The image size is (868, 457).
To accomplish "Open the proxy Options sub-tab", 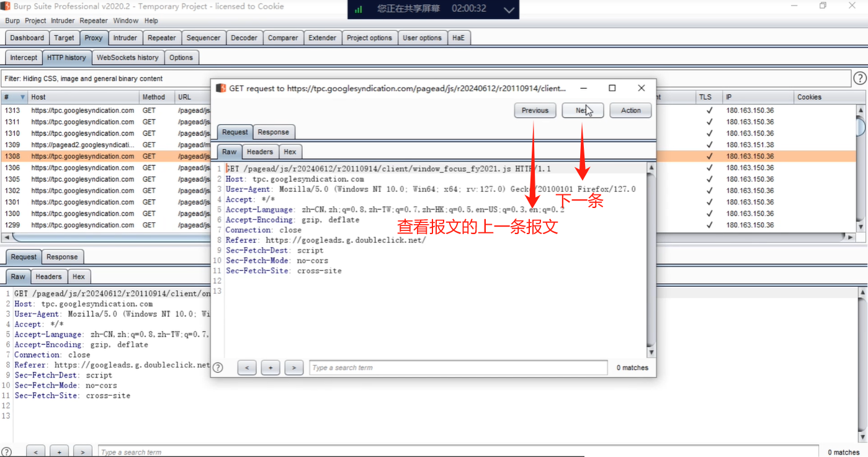I will pyautogui.click(x=181, y=58).
